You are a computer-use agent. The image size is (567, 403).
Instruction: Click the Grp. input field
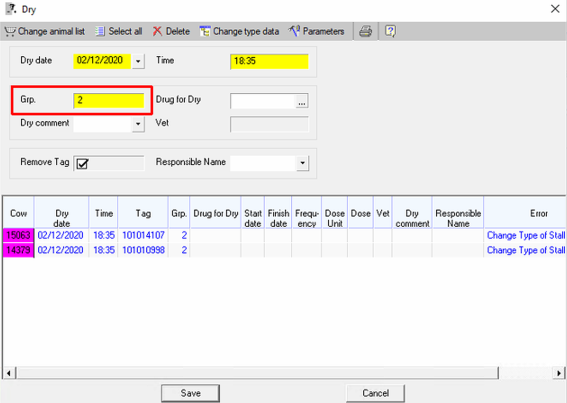109,101
